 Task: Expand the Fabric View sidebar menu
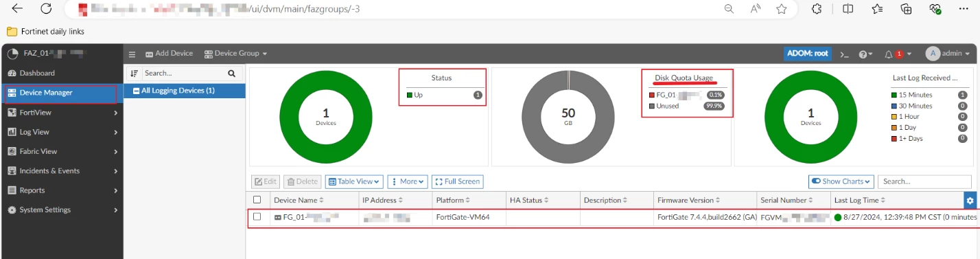click(62, 151)
